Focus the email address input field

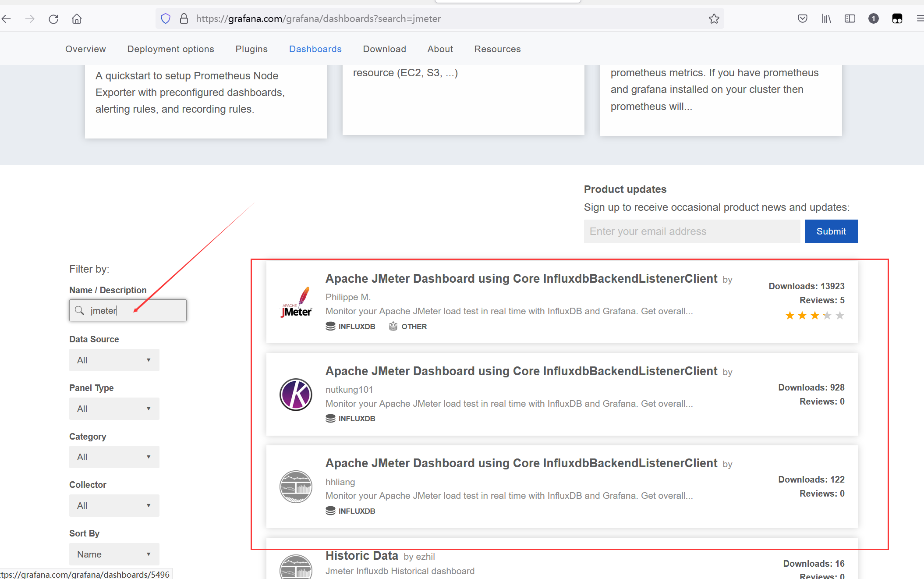coord(692,231)
